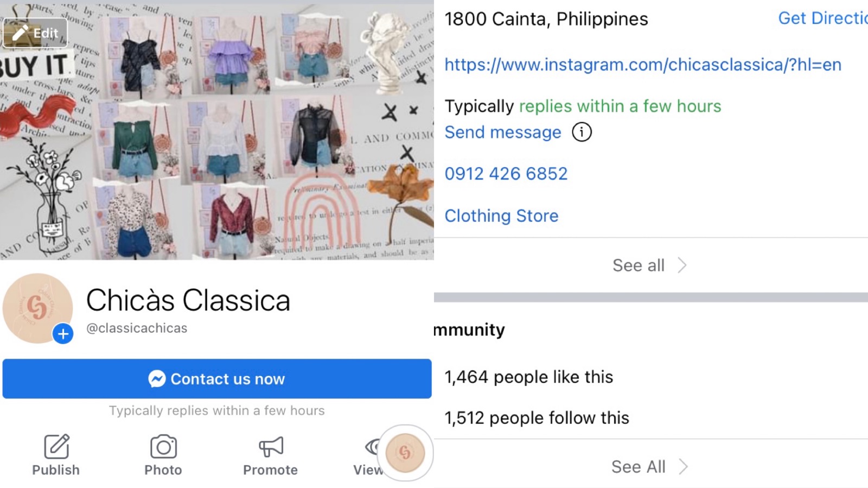Click the Send message link
Image resolution: width=868 pixels, height=488 pixels.
click(503, 132)
